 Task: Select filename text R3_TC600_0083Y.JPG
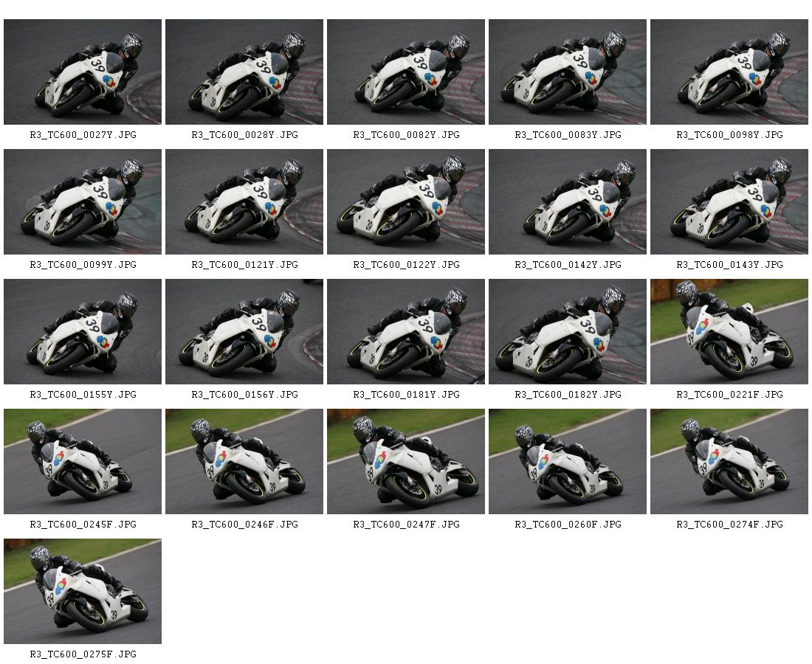pos(568,135)
